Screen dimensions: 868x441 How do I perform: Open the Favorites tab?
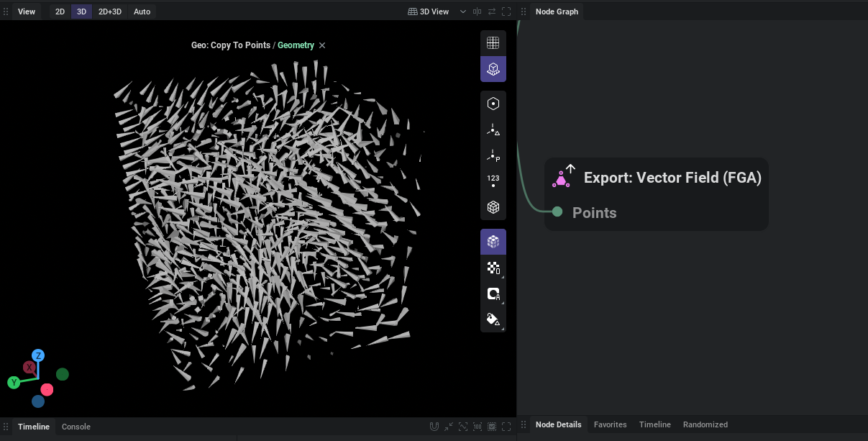pyautogui.click(x=610, y=424)
